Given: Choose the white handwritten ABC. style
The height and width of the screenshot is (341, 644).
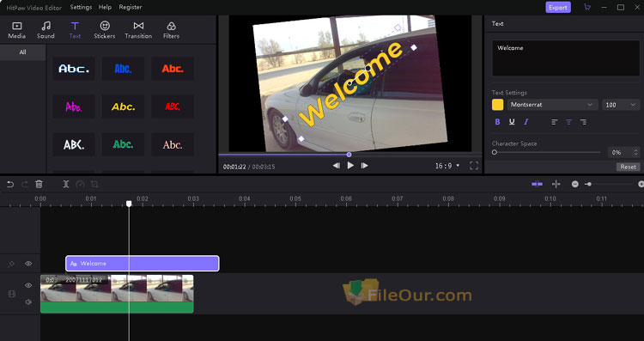Looking at the screenshot, I should (x=74, y=144).
